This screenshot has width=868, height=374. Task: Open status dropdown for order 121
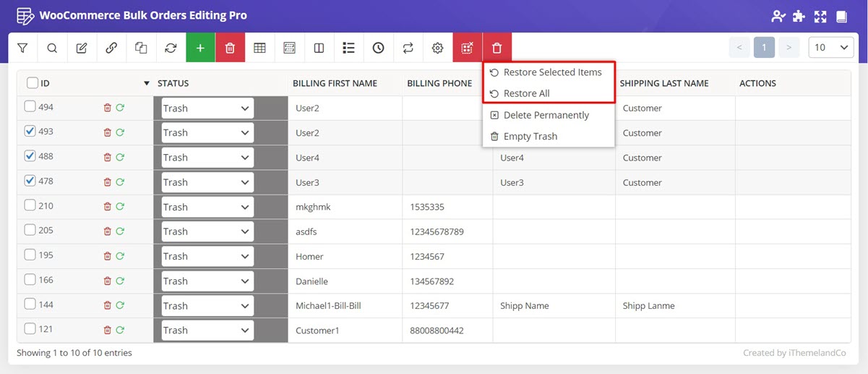point(207,330)
